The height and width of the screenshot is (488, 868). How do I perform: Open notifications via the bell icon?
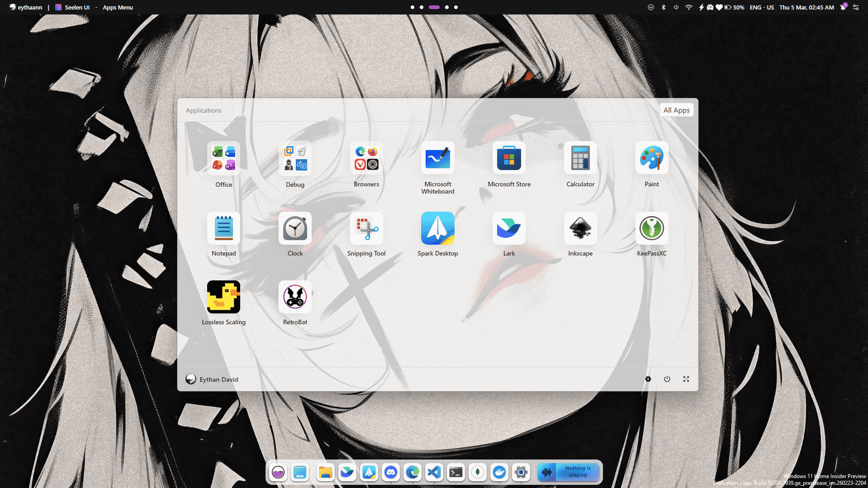843,7
